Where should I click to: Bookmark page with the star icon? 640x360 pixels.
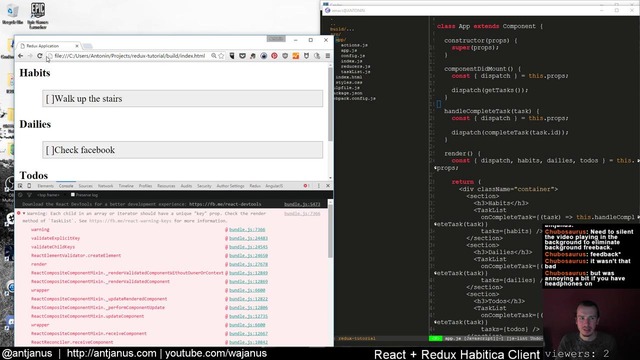[x=221, y=56]
